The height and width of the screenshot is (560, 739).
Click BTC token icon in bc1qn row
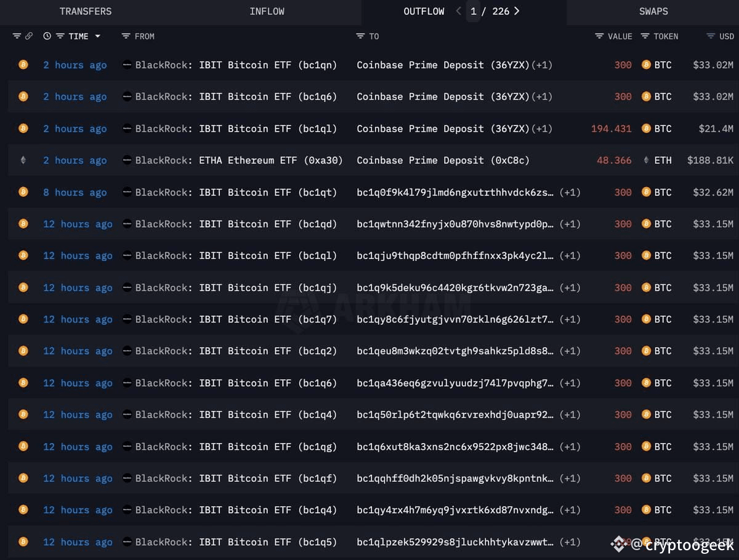(646, 65)
